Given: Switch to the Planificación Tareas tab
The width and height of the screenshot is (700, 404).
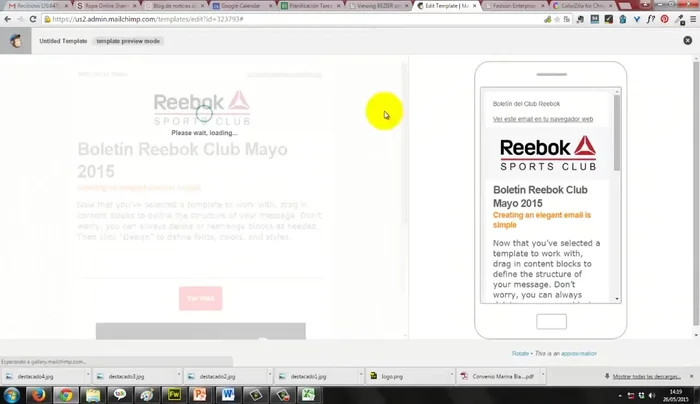Looking at the screenshot, I should [309, 6].
